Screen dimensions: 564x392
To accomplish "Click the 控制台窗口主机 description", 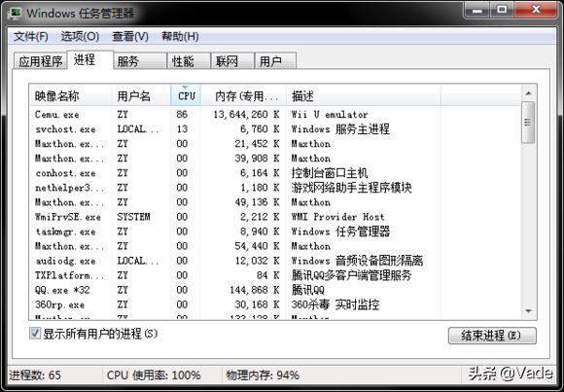I will tap(330, 173).
